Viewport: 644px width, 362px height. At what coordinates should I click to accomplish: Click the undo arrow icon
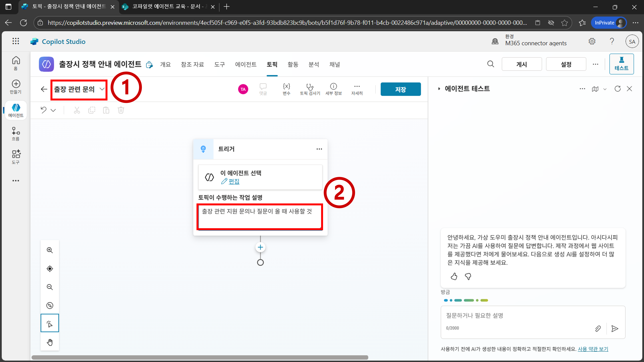tap(43, 110)
